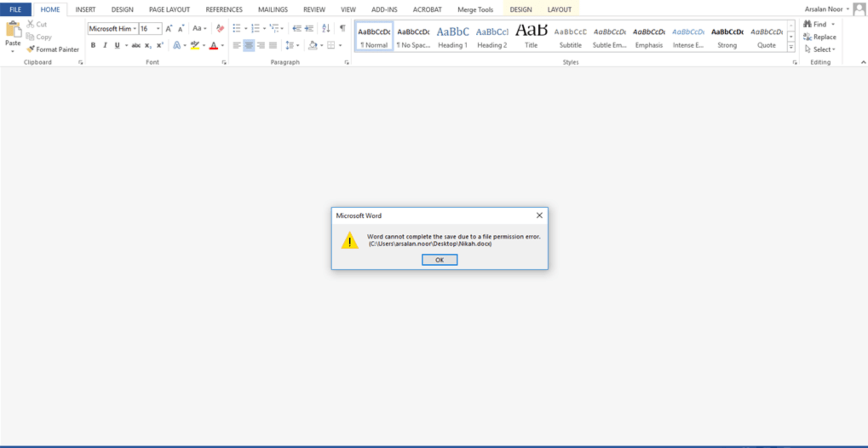This screenshot has width=868, height=448.
Task: Expand the Styles gallery More arrow
Action: 791,47
